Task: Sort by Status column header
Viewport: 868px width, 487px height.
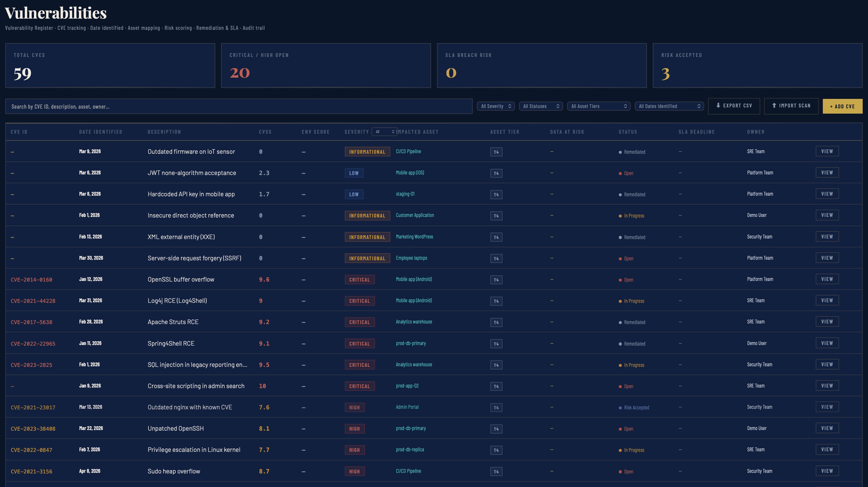Action: tap(628, 132)
